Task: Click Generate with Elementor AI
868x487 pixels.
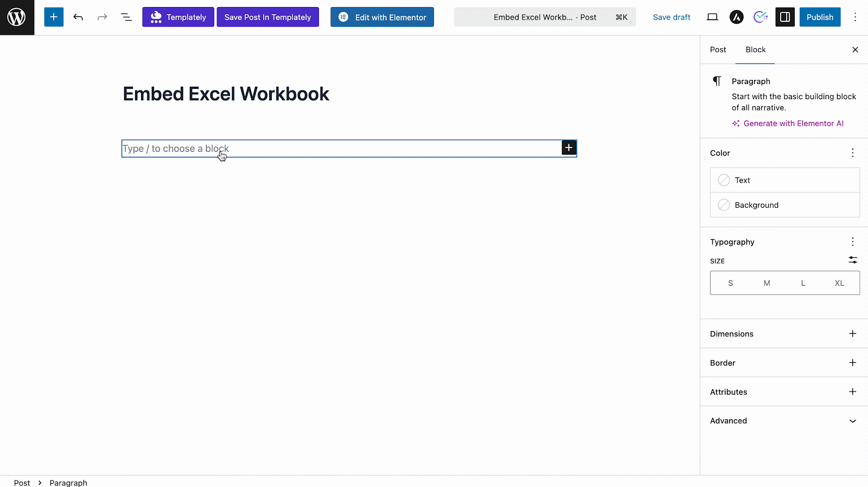Action: [788, 123]
